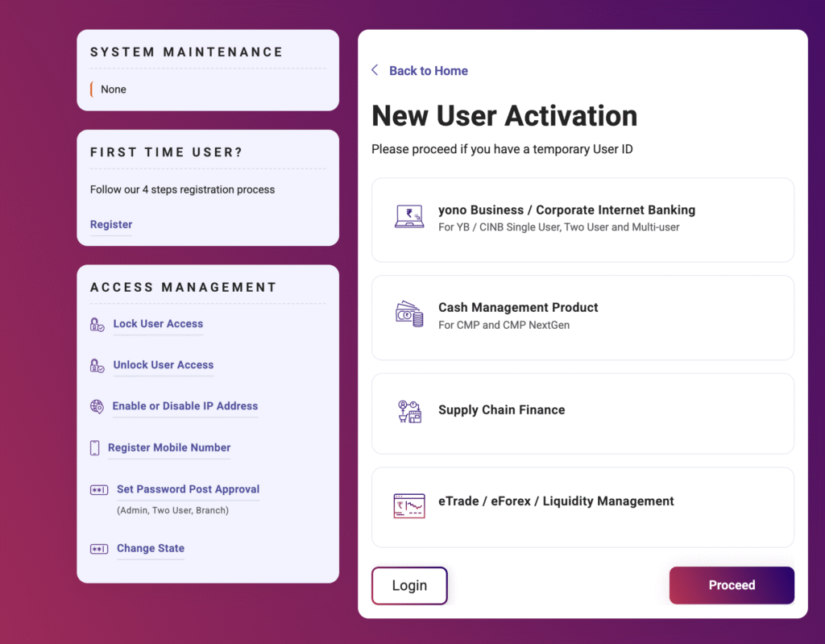The height and width of the screenshot is (644, 825).
Task: Click the globe icon for IP Address
Action: pos(97,407)
